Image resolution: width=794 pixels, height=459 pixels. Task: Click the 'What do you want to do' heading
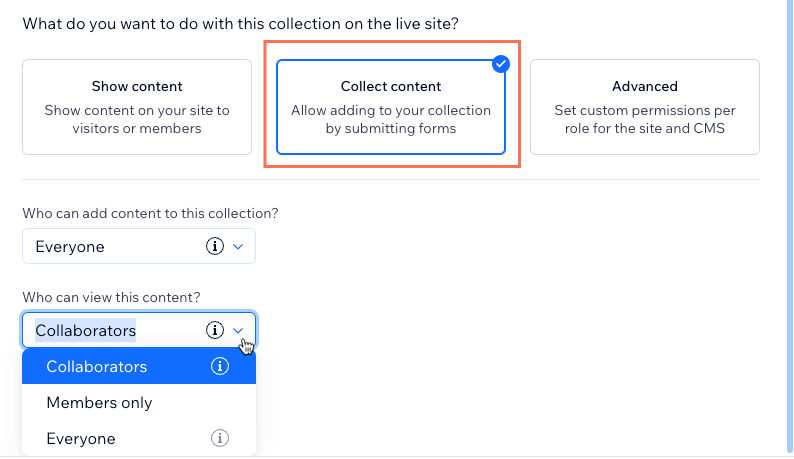pos(241,24)
